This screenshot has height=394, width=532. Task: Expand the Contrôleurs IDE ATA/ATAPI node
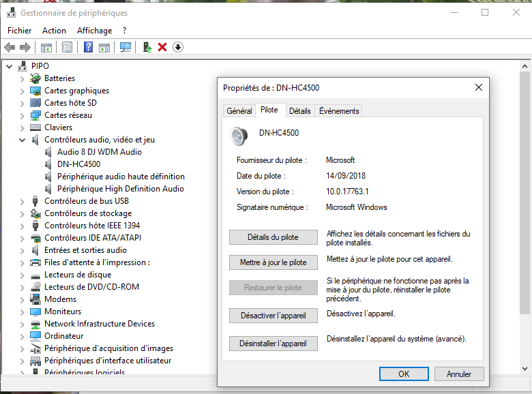click(22, 239)
